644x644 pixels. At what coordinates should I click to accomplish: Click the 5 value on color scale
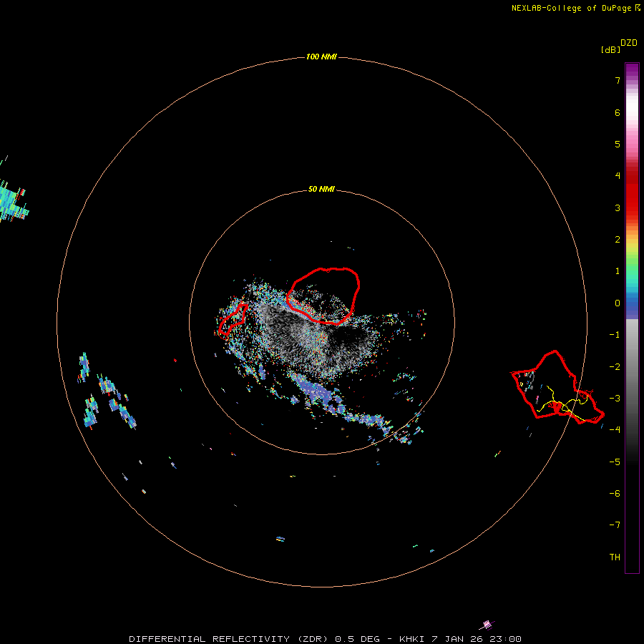(x=618, y=144)
